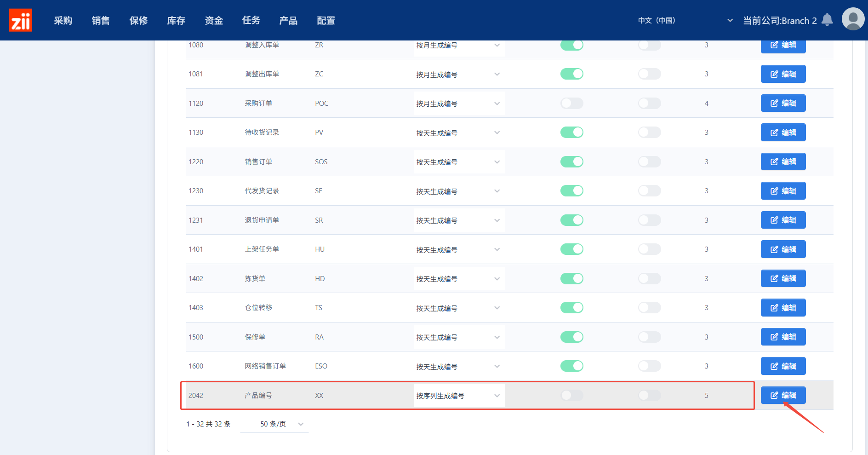Viewport: 868px width, 455px height.
Task: Open 按序列生成编号 dropdown for 产品编号 row
Action: click(x=459, y=396)
